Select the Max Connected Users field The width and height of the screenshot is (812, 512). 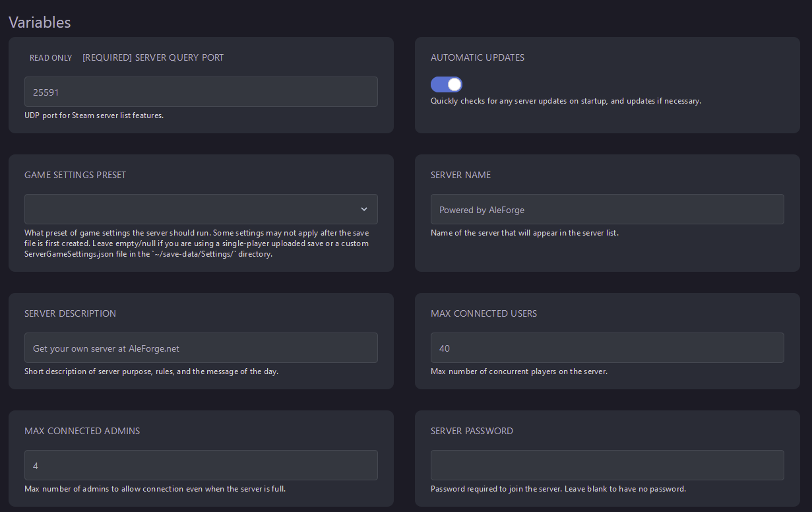click(x=607, y=348)
